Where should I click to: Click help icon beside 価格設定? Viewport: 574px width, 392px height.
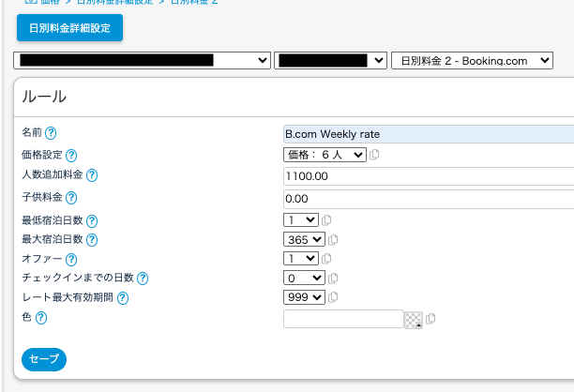71,155
